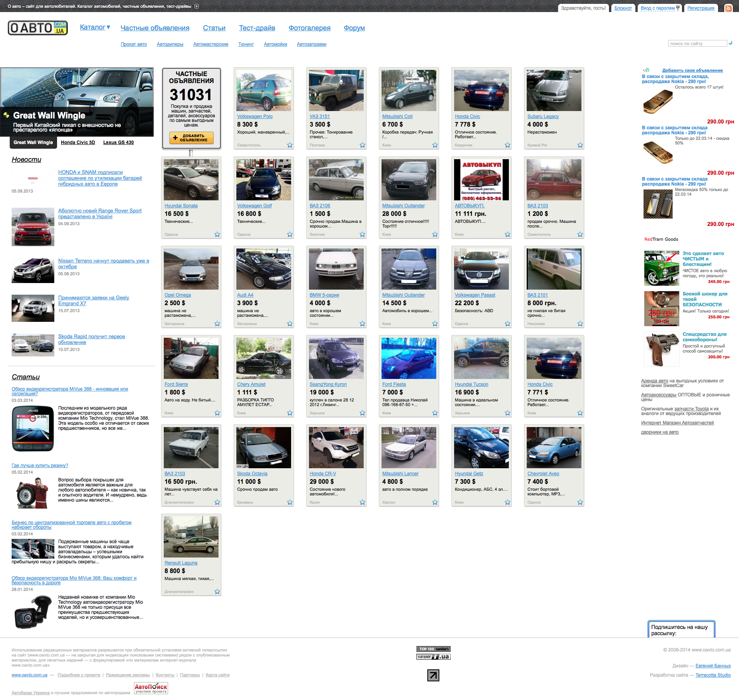The height and width of the screenshot is (700, 739).
Task: Click the OAVTO.COM.UA logo
Action: coord(38,28)
